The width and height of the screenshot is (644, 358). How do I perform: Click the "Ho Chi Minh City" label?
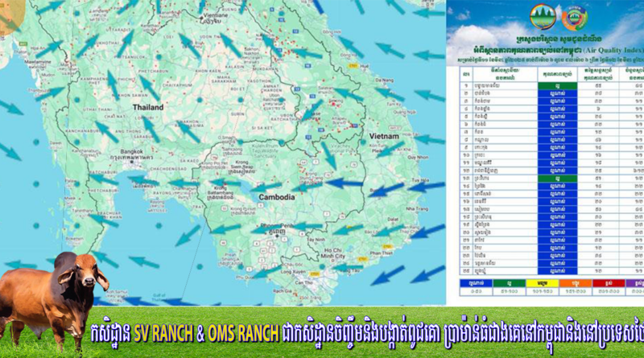coord(332,253)
